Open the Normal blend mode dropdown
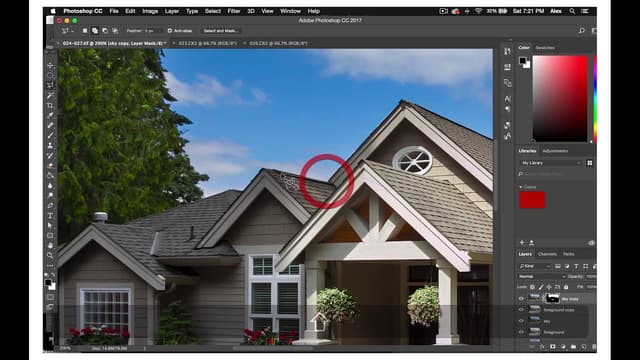 (x=542, y=276)
